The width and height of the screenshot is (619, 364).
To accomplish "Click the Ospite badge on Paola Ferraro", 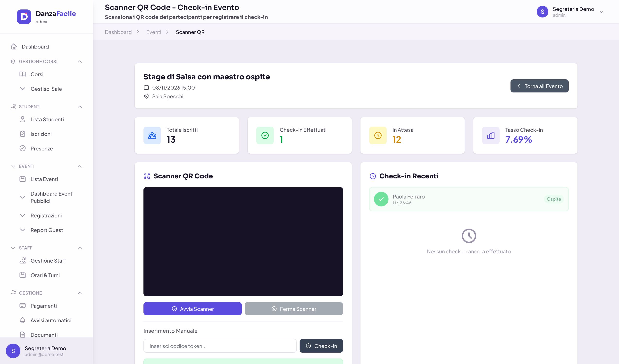I will click(x=554, y=199).
